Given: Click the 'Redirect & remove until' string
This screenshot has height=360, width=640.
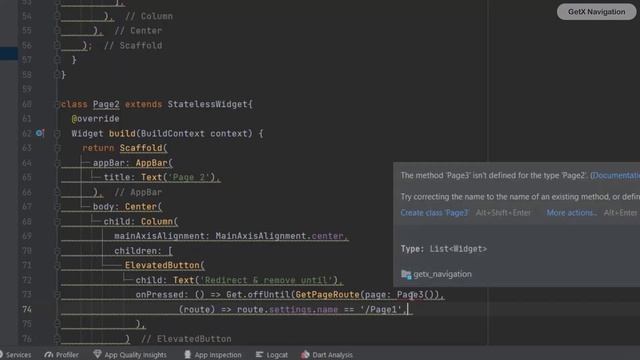Looking at the screenshot, I should coord(267,280).
